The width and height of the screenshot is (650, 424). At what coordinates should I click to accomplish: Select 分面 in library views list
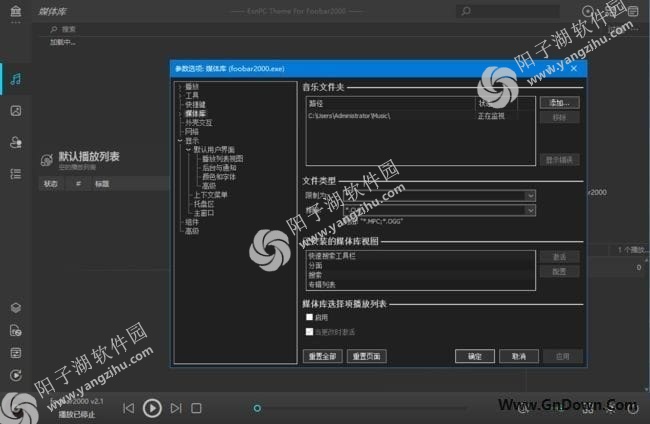421,266
